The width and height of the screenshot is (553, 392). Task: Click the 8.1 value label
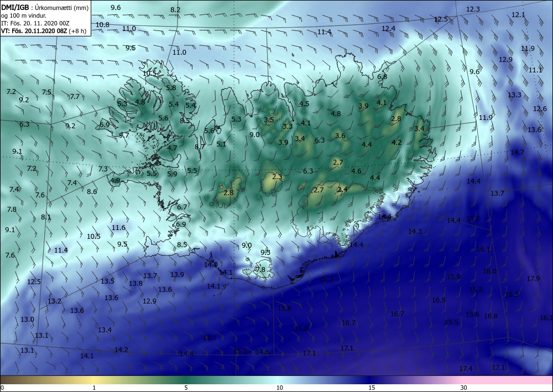point(46,217)
